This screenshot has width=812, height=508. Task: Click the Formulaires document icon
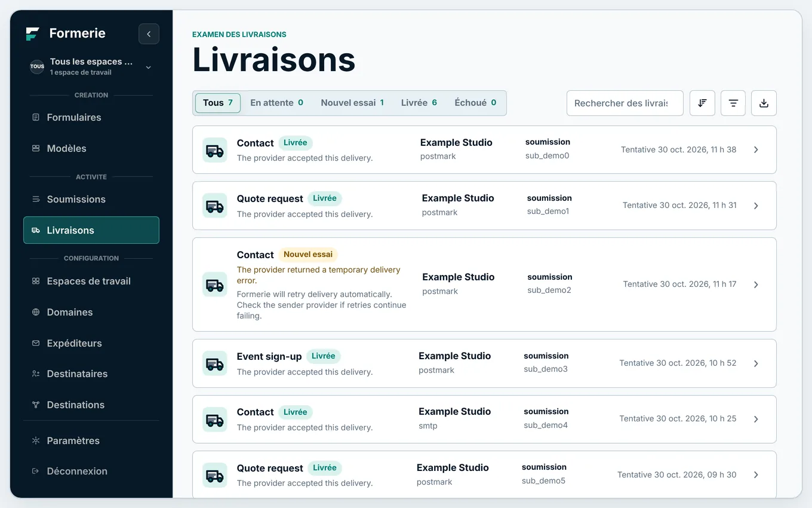click(36, 117)
